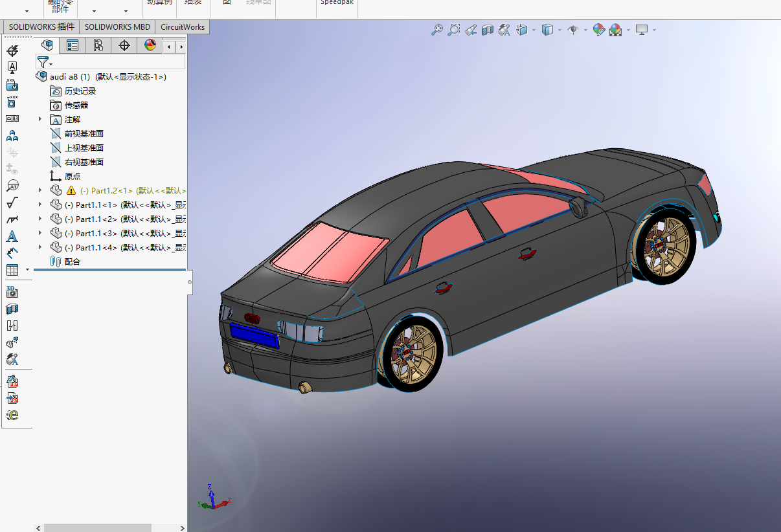Switch to the SOLIDWORKS MBD tab

coord(117,27)
